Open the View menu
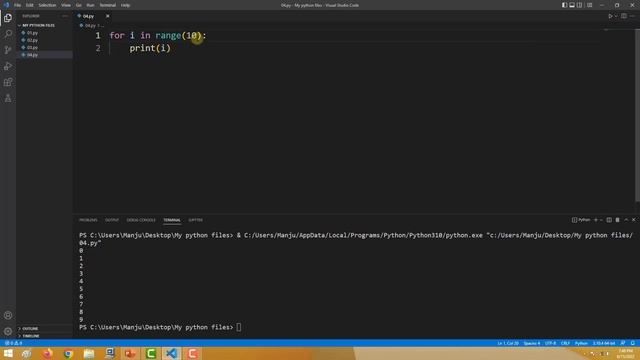Viewport: 640px width, 360px height. pyautogui.click(x=66, y=5)
